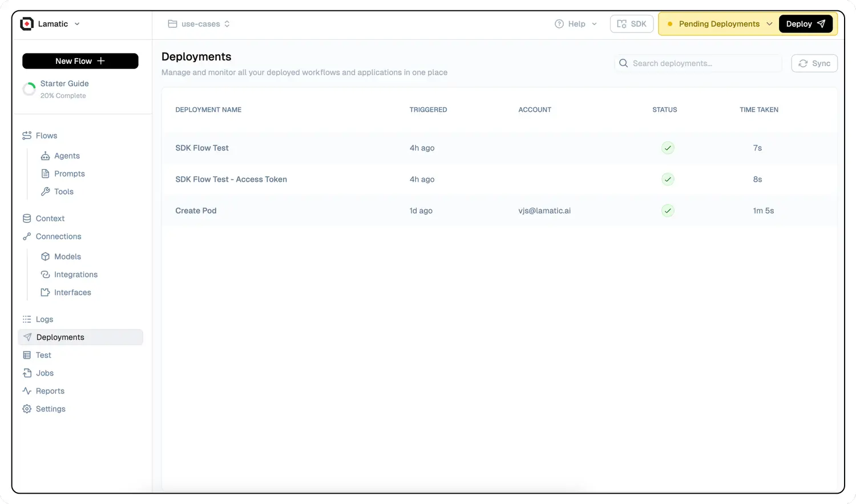856x504 pixels.
Task: Click the Models cube icon
Action: [x=45, y=257]
